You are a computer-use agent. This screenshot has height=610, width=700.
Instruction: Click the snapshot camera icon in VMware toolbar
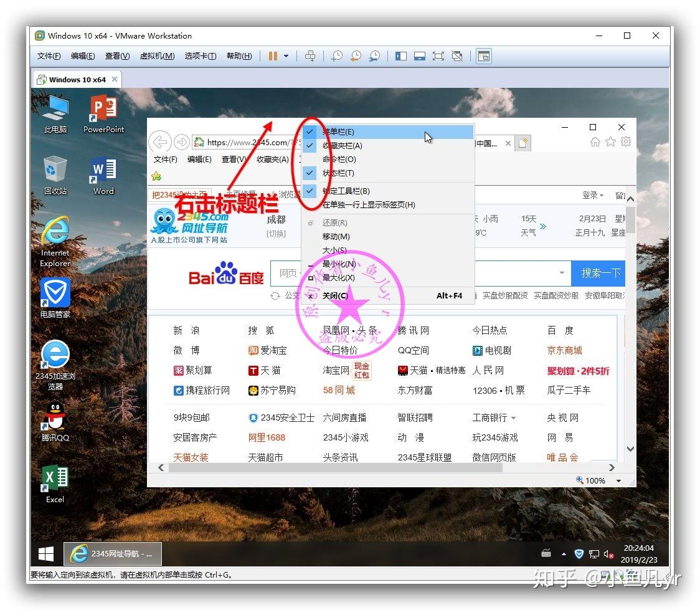point(336,56)
